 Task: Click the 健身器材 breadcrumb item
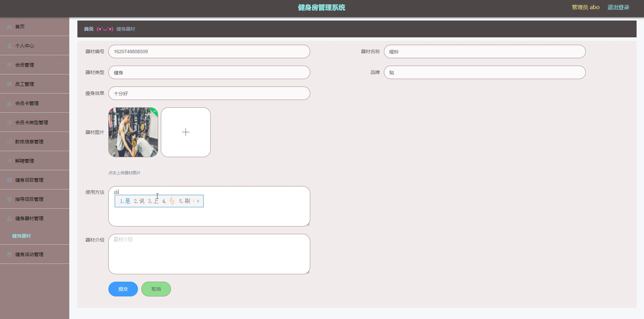[x=126, y=29]
